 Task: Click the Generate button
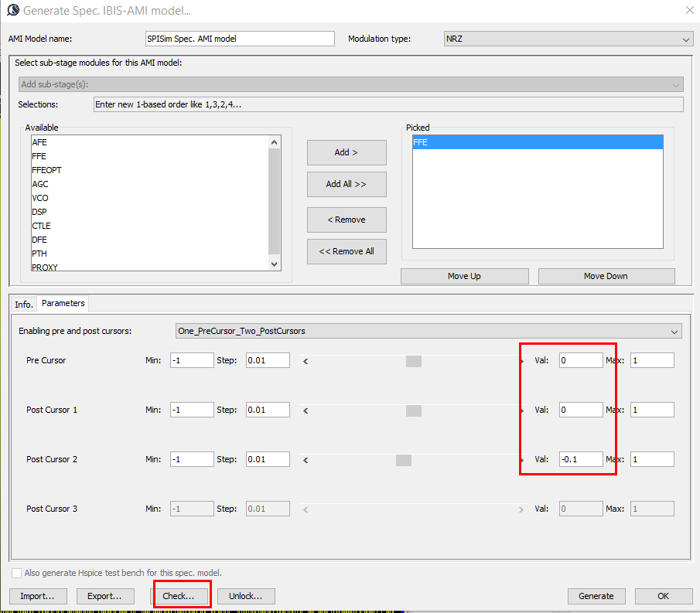point(596,596)
